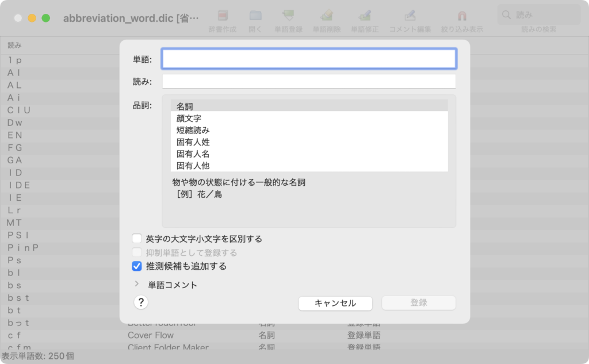Click inside the 単語 input field
The image size is (589, 364).
tap(309, 58)
